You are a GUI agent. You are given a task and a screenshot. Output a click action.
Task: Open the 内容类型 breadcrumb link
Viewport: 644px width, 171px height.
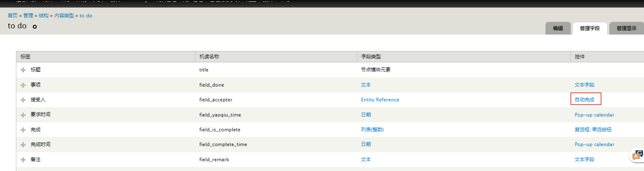[x=64, y=16]
